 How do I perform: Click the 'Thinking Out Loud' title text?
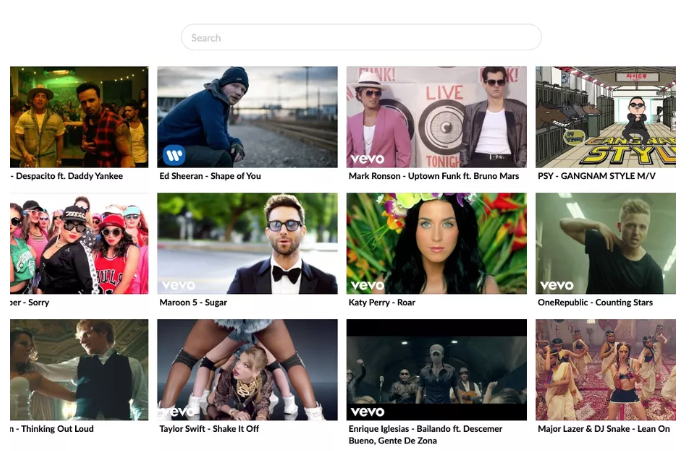pyautogui.click(x=57, y=429)
